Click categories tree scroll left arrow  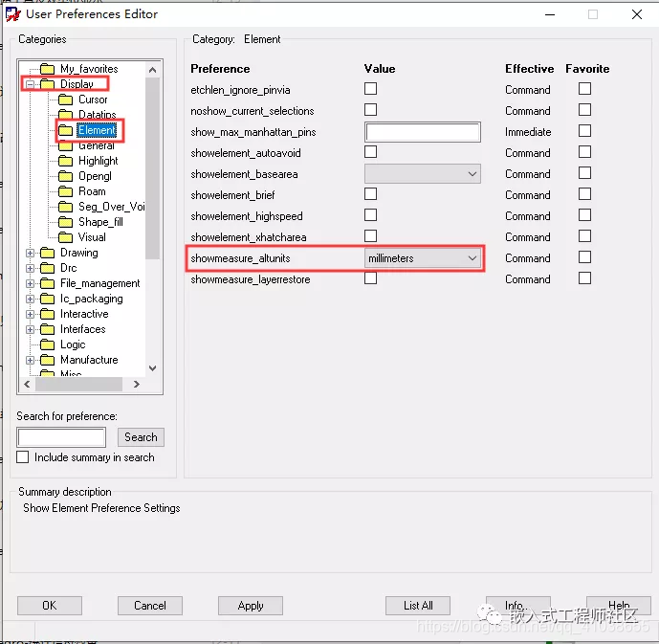click(28, 384)
